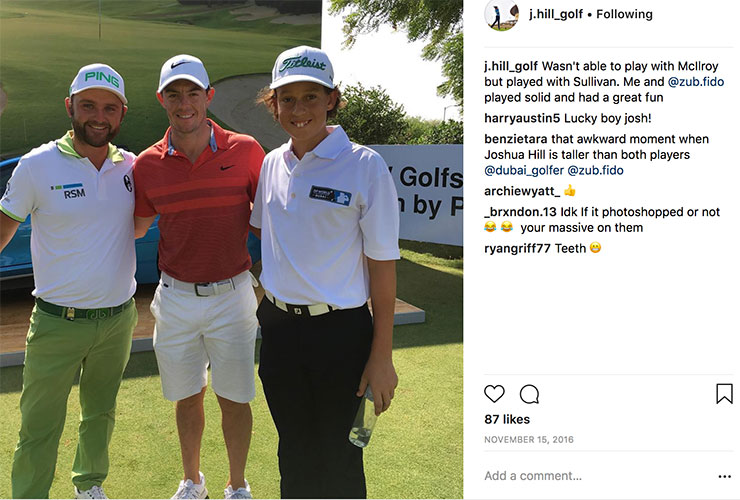Image resolution: width=740 pixels, height=500 pixels.
Task: Click the golf photo of three people
Action: point(231,250)
